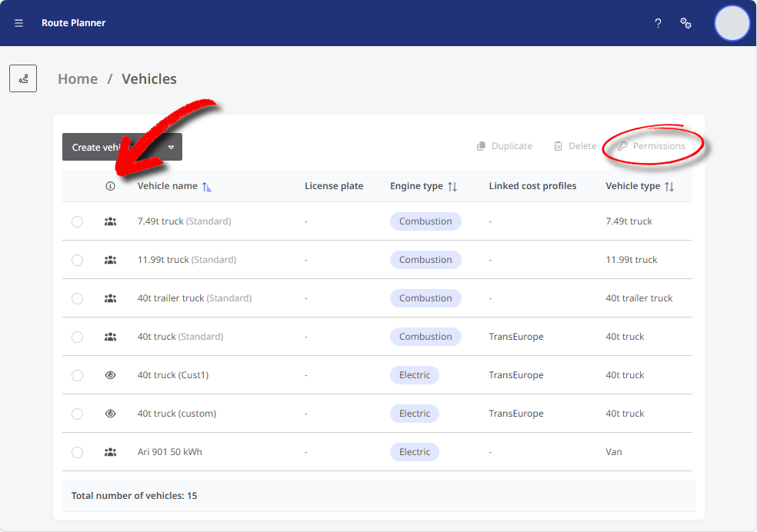Click the eye icon for 40t truck (Cust1)
This screenshot has height=532, width=757.
(x=110, y=375)
